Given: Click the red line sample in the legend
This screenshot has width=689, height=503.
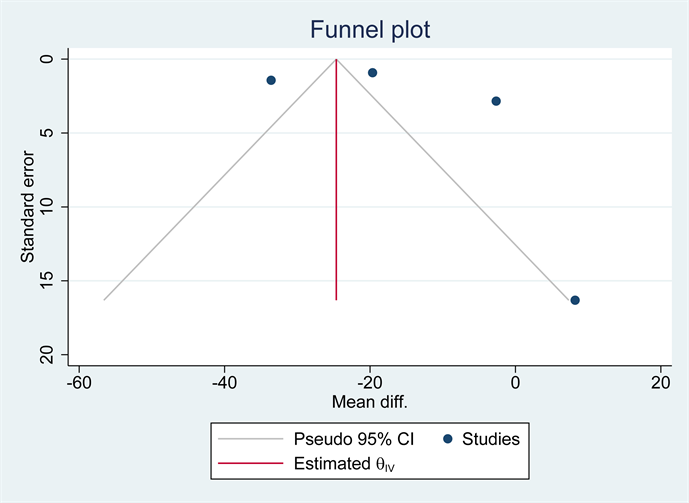Looking at the screenshot, I should coord(249,463).
